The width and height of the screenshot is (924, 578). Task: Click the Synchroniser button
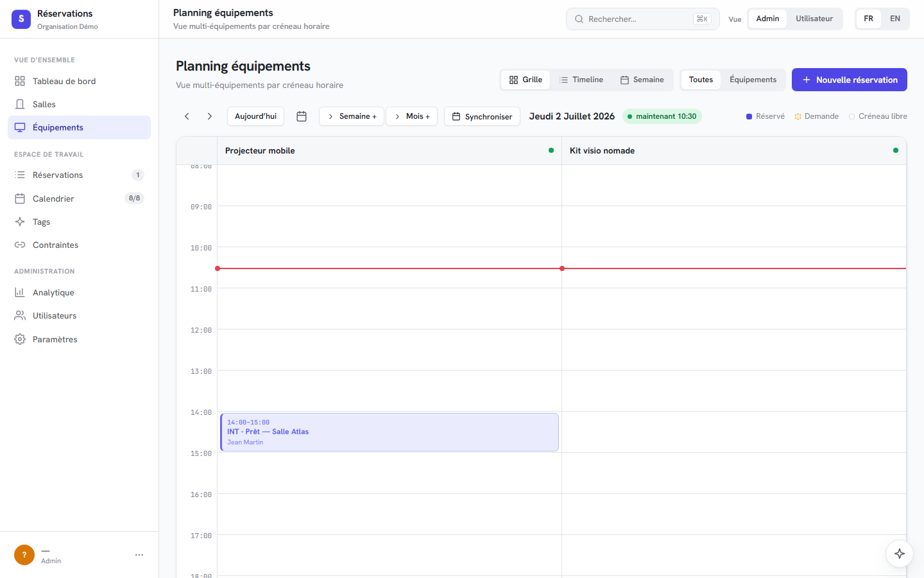[482, 116]
